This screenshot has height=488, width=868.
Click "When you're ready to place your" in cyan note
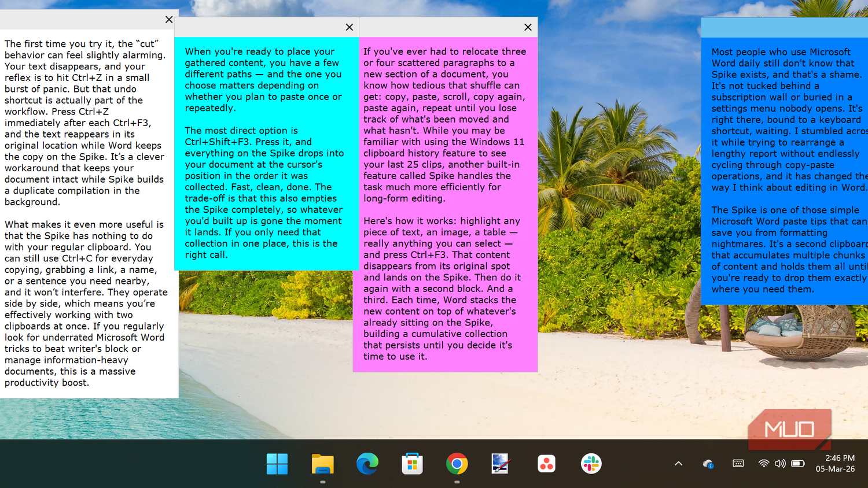260,51
